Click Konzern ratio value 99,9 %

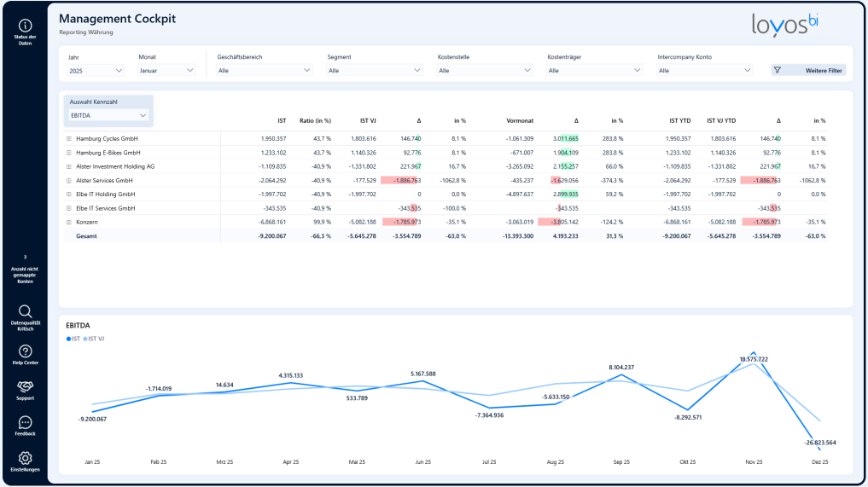[x=322, y=222]
